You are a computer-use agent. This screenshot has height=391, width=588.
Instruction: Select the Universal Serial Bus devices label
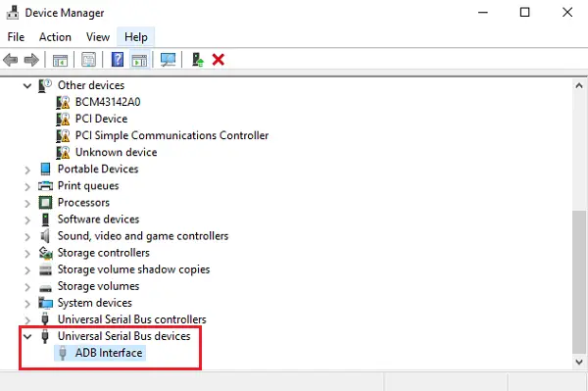click(x=124, y=336)
